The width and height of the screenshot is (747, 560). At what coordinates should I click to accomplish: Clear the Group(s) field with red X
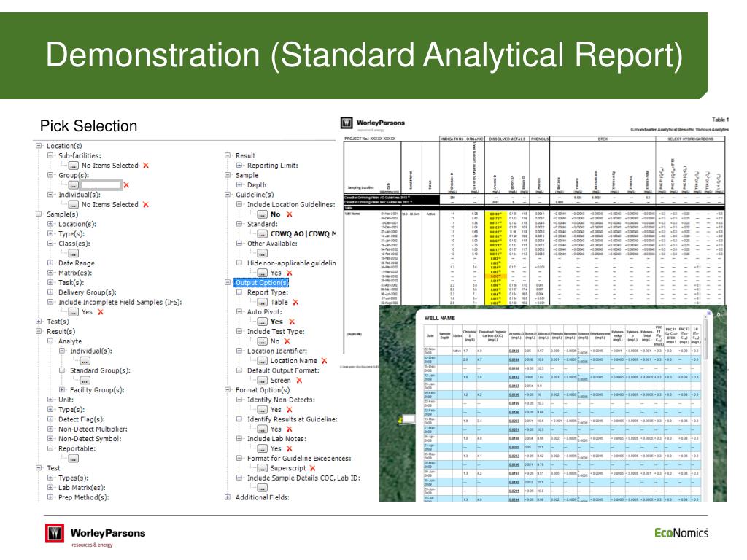click(126, 184)
